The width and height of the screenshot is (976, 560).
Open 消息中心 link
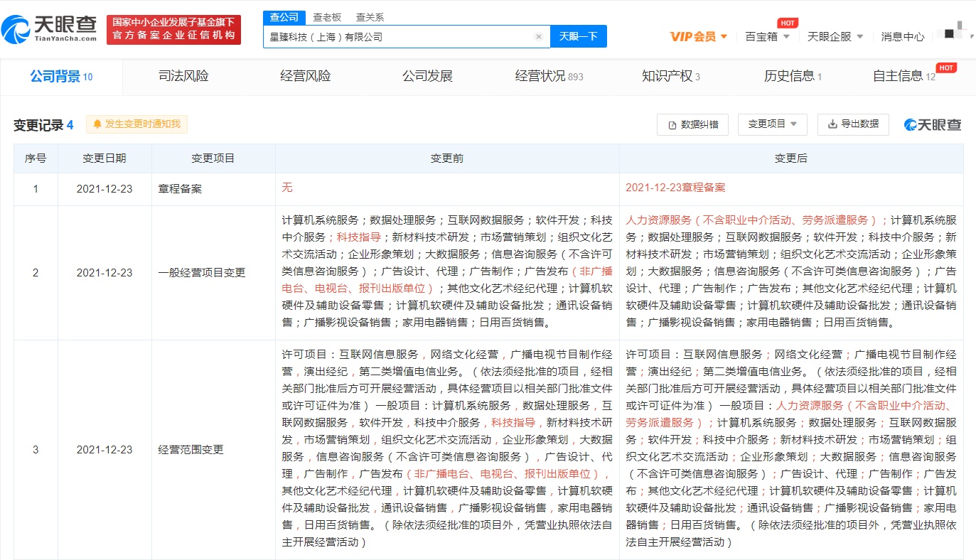903,36
